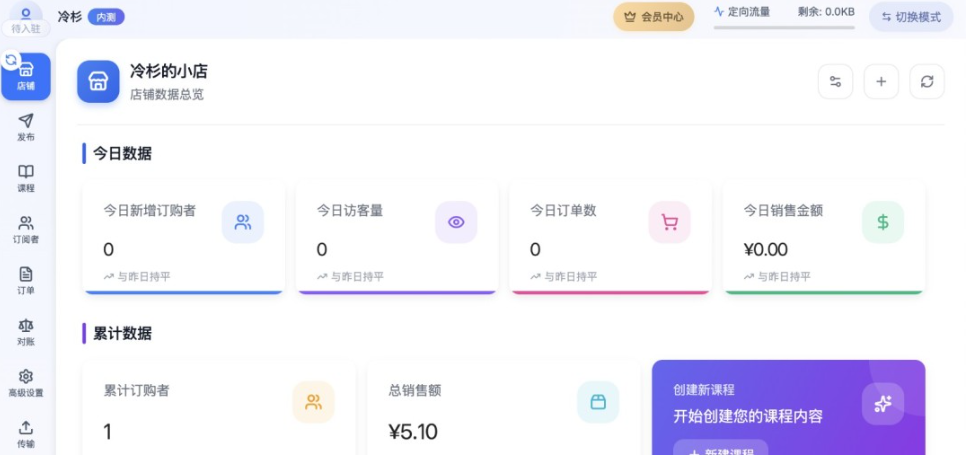The height and width of the screenshot is (469, 966).
Task: Click the 新建课程 button
Action: pos(721,447)
